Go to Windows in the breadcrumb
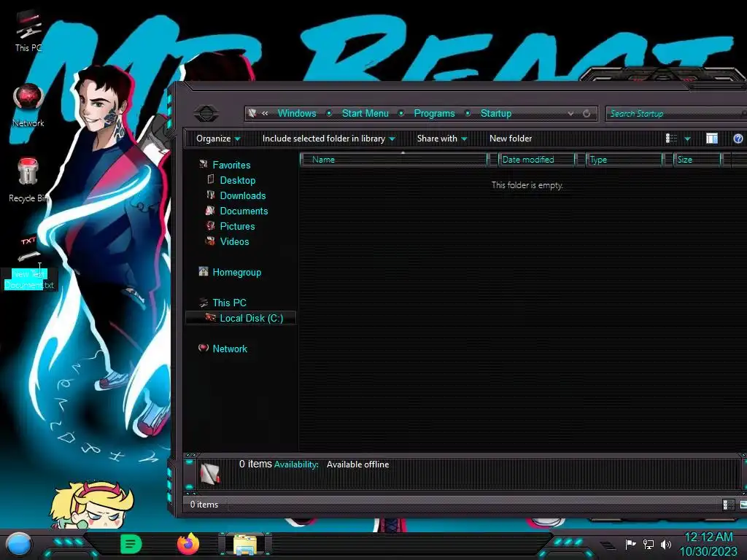This screenshot has height=560, width=747. tap(297, 113)
